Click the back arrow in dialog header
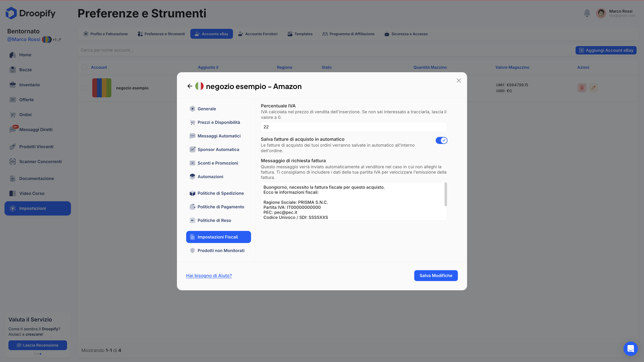The image size is (644, 362). click(x=190, y=86)
